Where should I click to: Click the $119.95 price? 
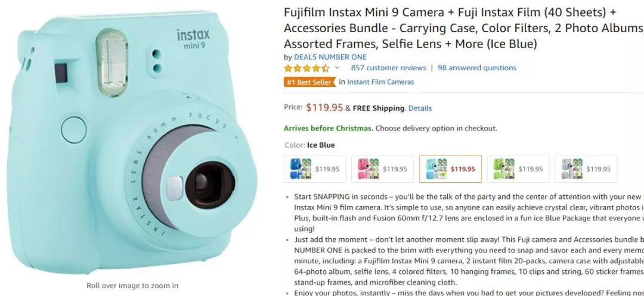tap(324, 108)
